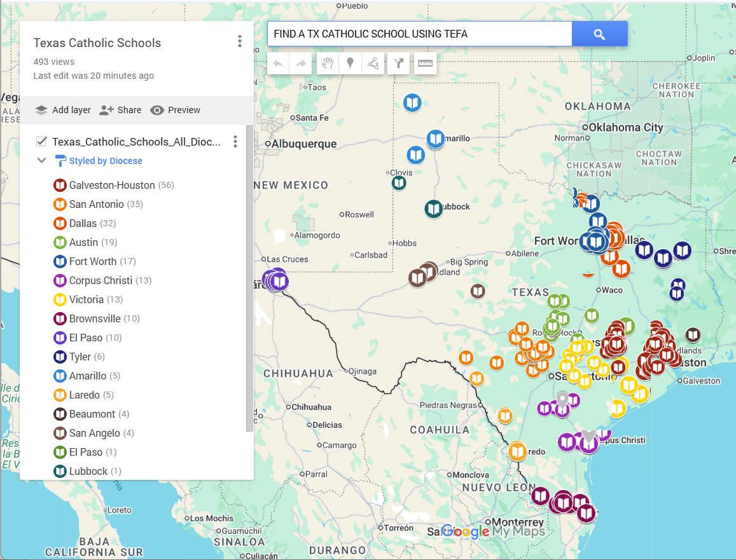736x560 pixels.
Task: Select the measure distances ruler tool
Action: 425,63
